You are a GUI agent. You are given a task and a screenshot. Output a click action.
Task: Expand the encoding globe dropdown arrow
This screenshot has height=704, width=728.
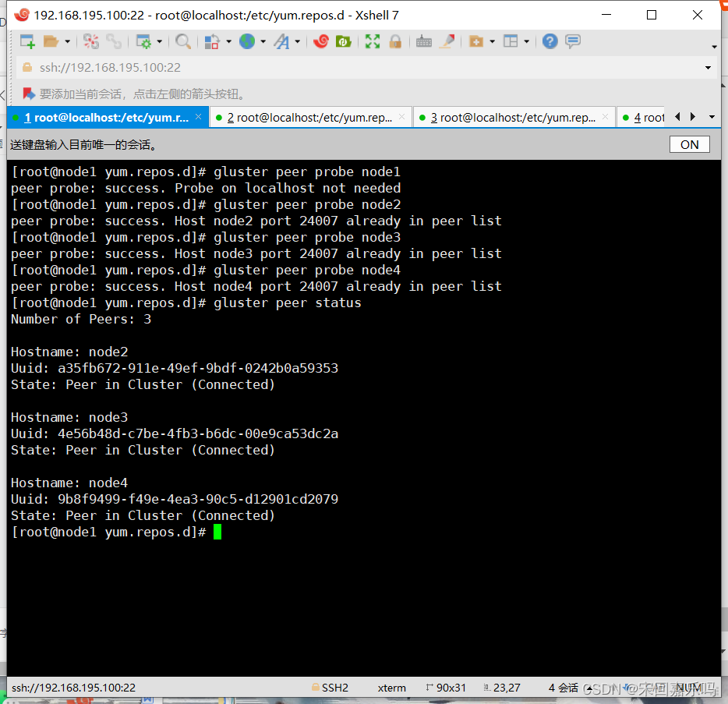pos(263,42)
